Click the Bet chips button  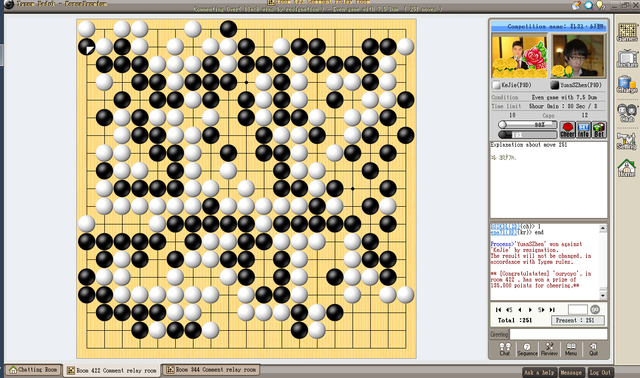click(x=599, y=130)
